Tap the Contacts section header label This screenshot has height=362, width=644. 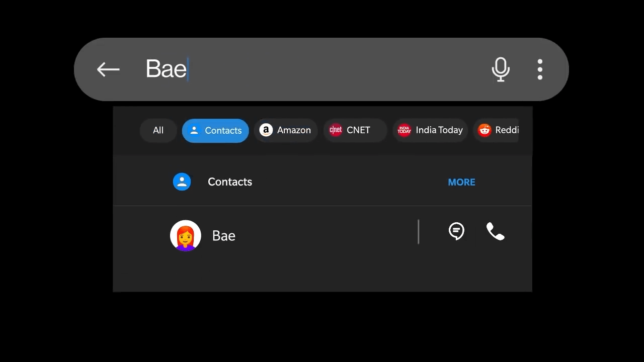(x=230, y=182)
